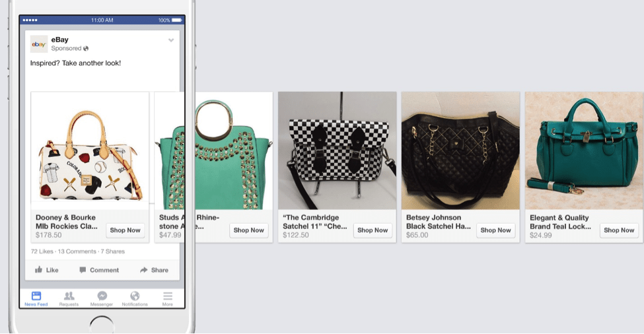This screenshot has width=644, height=334.
Task: Click the eBay logo avatar
Action: coord(39,44)
